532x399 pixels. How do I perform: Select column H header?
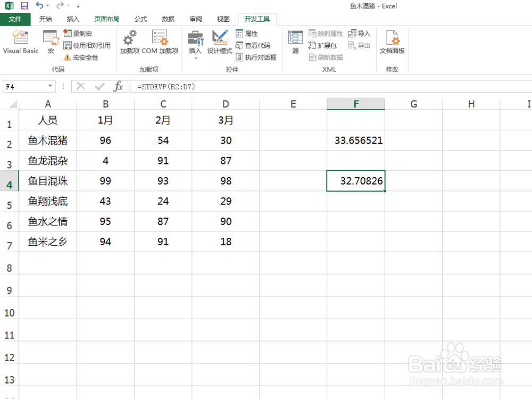[471, 104]
